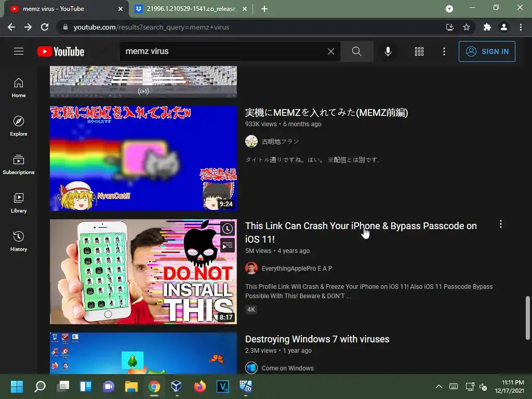Show hidden system tray icons
532x399 pixels.
point(438,387)
